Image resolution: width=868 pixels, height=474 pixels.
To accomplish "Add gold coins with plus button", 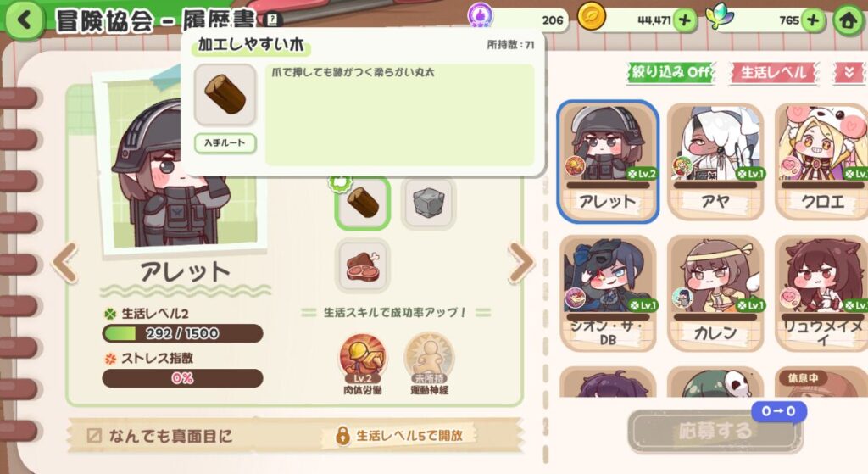I will click(685, 20).
